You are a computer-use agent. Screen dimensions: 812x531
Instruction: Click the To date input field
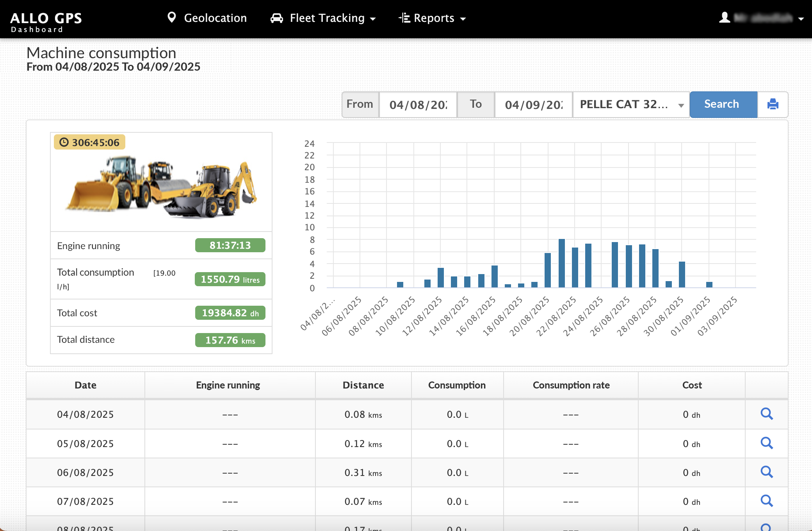pyautogui.click(x=533, y=104)
